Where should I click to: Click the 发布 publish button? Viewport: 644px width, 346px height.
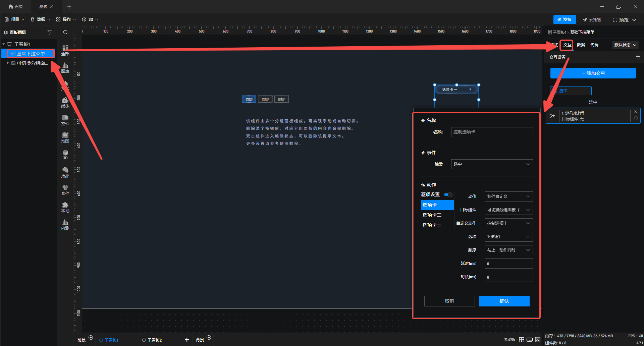(x=564, y=20)
